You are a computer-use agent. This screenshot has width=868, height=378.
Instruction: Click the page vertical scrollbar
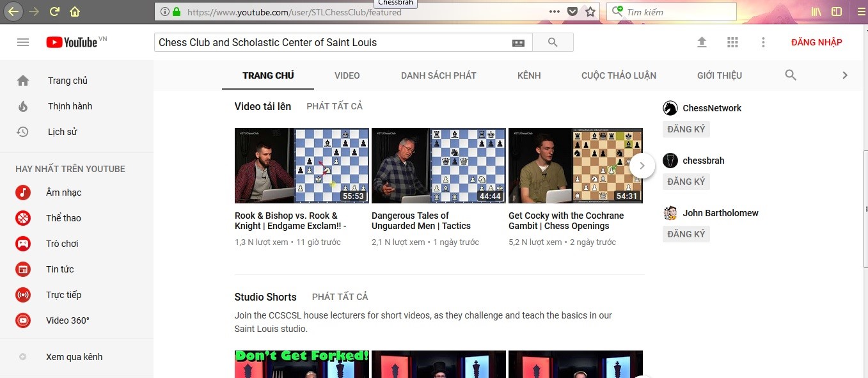(865, 209)
